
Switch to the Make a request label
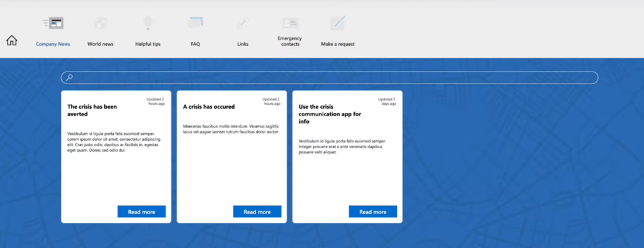pos(338,44)
